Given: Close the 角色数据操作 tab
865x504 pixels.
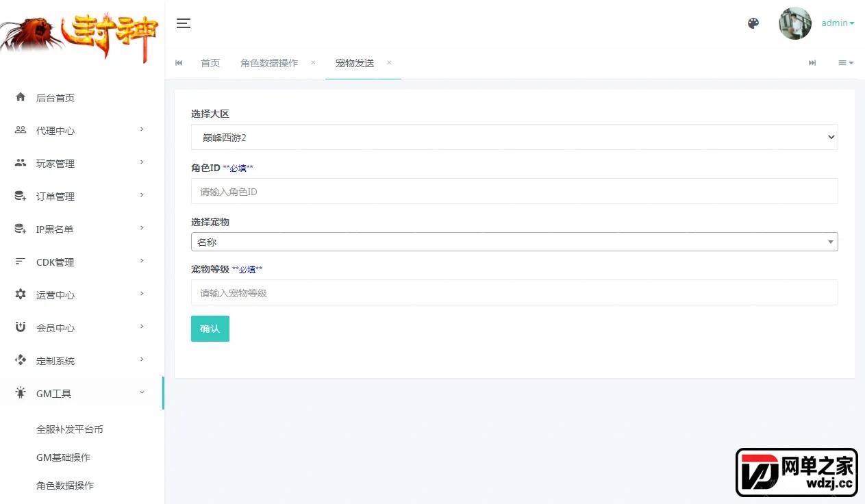Looking at the screenshot, I should [x=313, y=62].
